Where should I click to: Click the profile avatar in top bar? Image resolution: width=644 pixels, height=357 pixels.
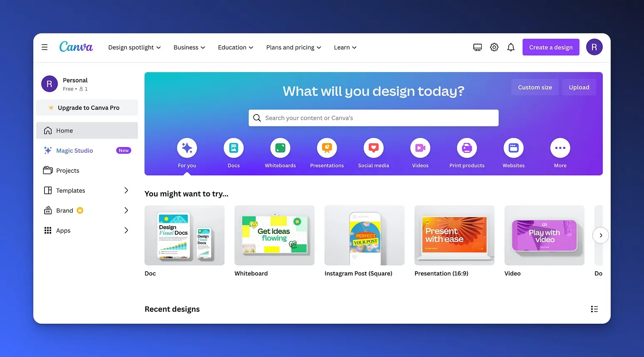(x=594, y=47)
